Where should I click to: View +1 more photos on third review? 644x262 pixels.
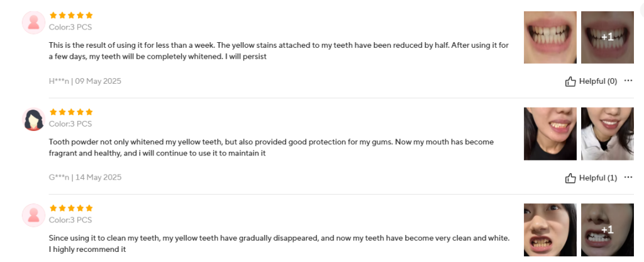coord(607,230)
